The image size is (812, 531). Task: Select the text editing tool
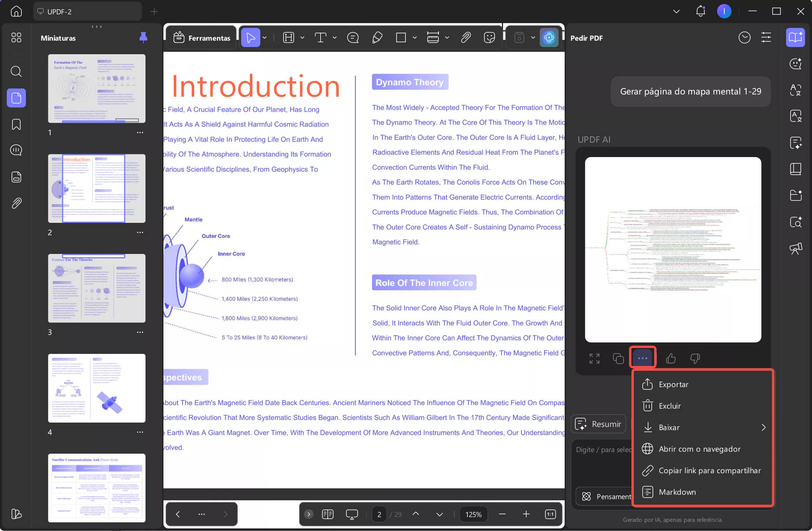[x=321, y=37]
